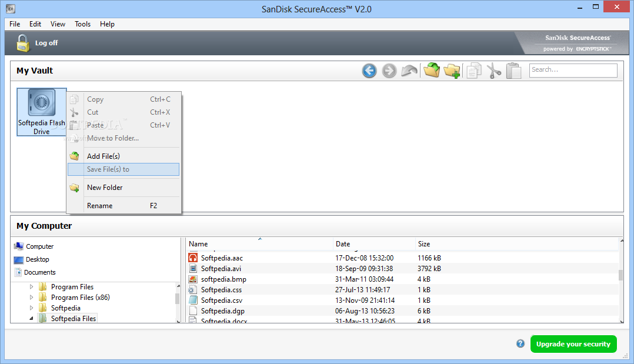The image size is (634, 364).
Task: Click the Add File(s) menu icon
Action: tap(74, 156)
